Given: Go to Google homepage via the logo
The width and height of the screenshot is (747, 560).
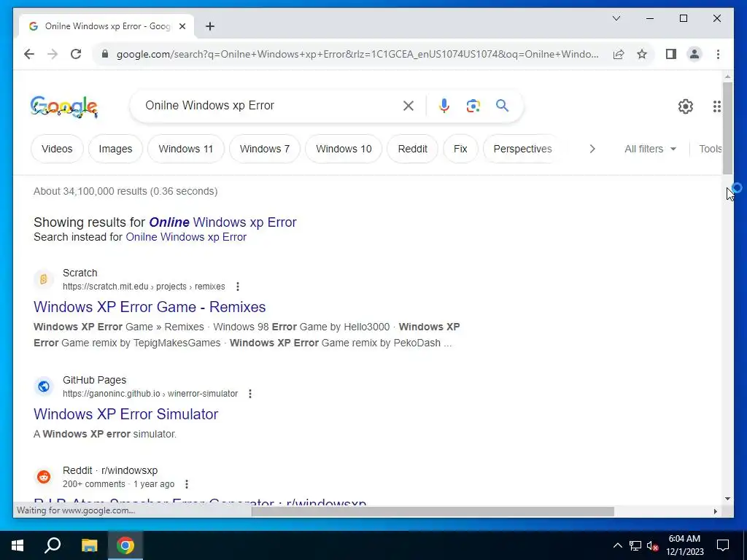Looking at the screenshot, I should [x=64, y=106].
